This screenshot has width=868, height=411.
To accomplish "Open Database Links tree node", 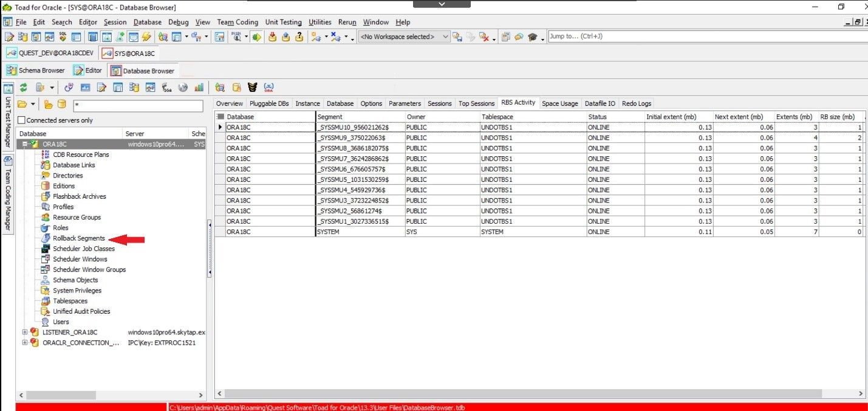I will click(74, 165).
